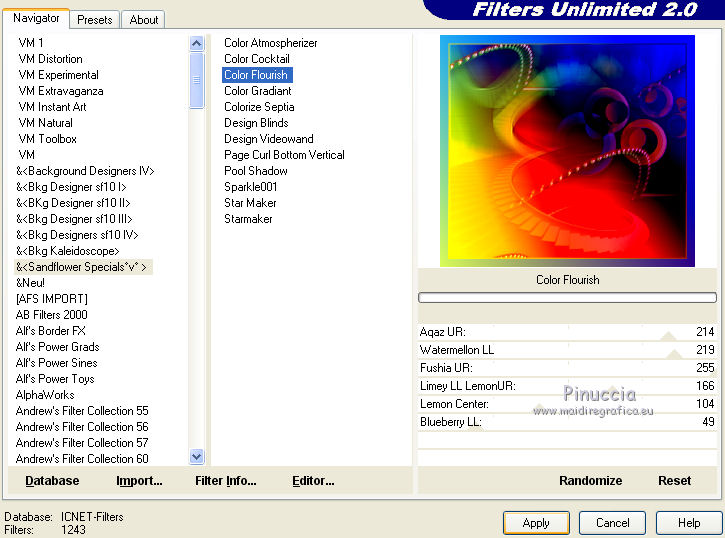725x538 pixels.
Task: Click the Cancel button
Action: [612, 523]
